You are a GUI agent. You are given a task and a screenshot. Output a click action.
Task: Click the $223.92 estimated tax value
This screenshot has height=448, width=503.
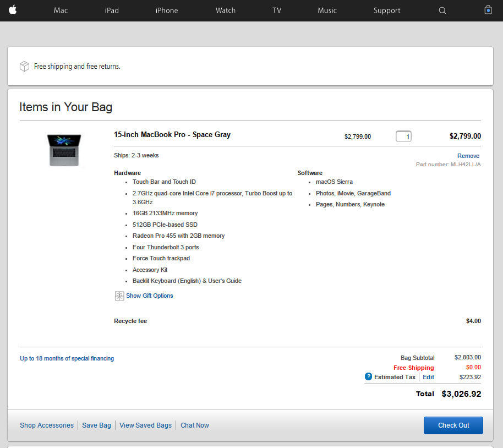471,377
